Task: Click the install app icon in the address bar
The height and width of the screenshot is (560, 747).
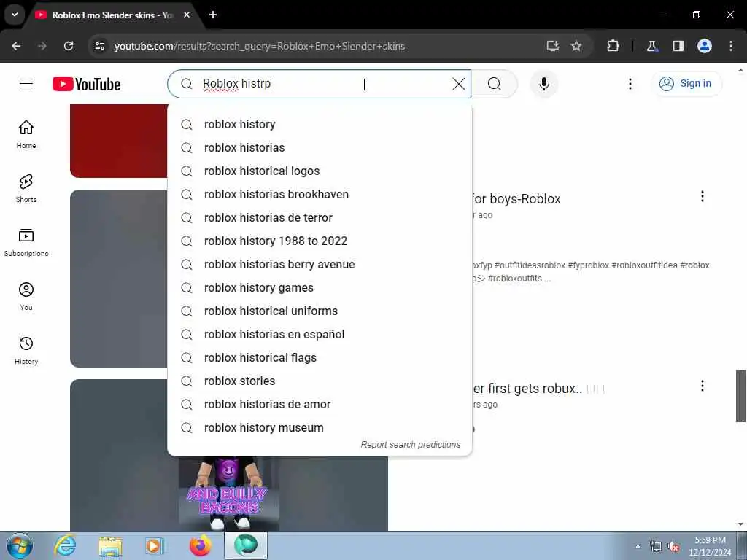Action: click(x=553, y=46)
